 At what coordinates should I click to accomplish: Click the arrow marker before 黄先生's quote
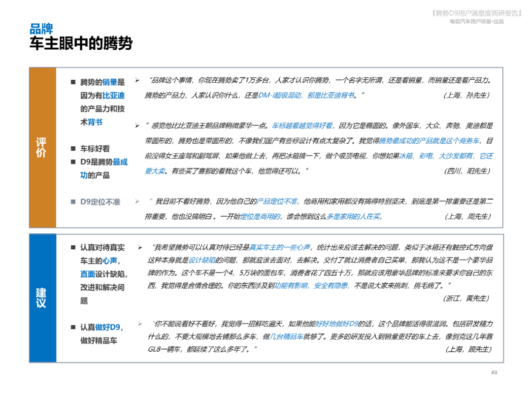139,247
